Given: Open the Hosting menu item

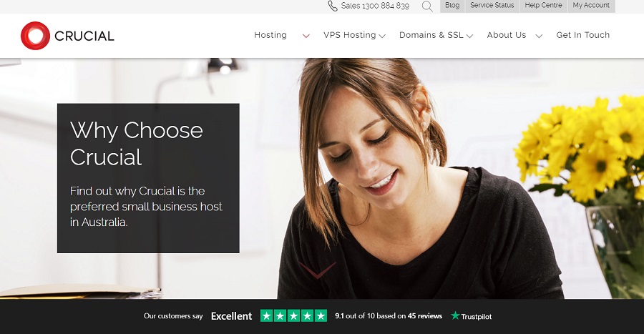Looking at the screenshot, I should [x=270, y=35].
